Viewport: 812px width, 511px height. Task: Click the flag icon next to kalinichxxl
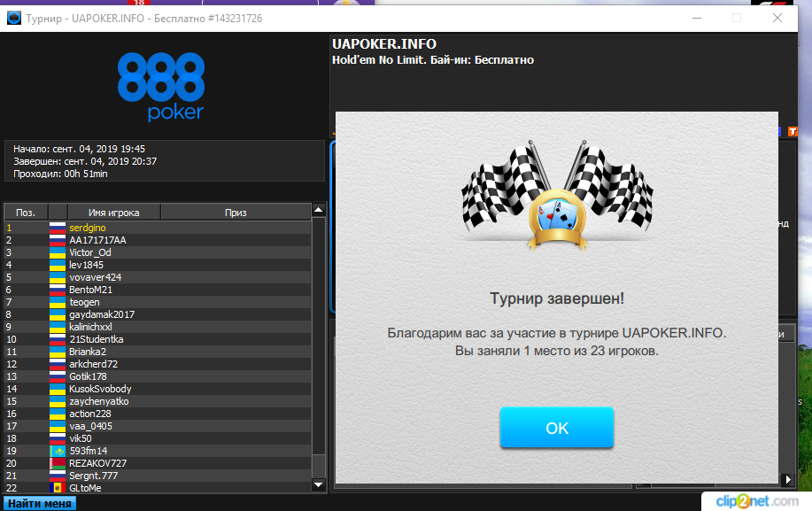[x=58, y=327]
